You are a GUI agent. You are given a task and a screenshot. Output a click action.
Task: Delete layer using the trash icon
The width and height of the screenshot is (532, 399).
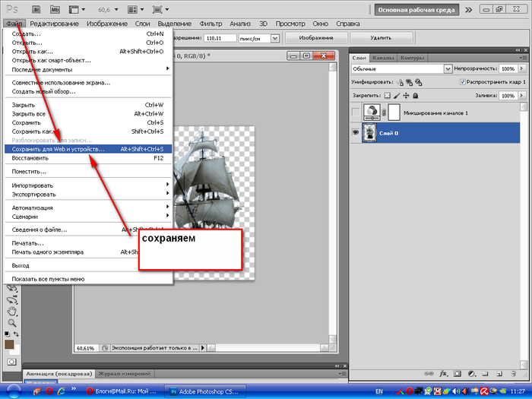(512, 373)
